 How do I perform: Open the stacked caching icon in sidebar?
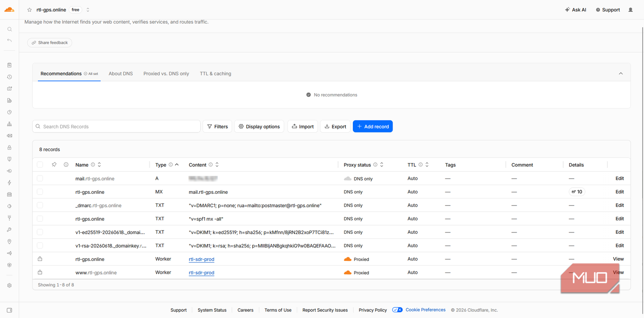(x=9, y=194)
